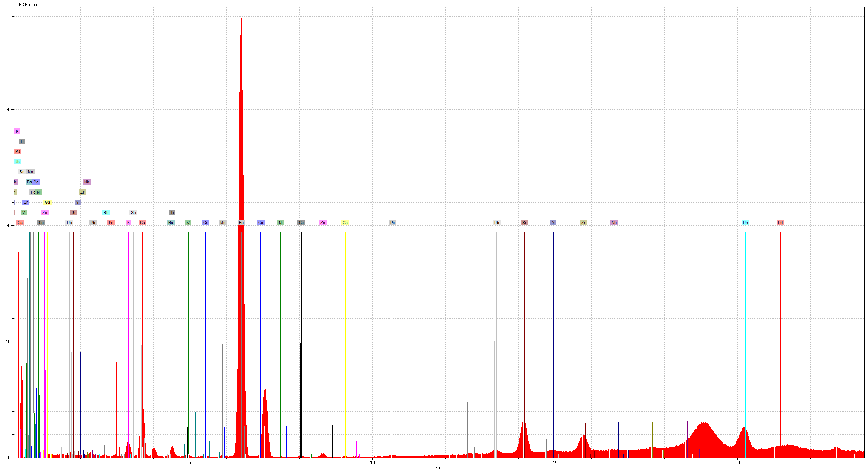Click the Zr label near 2 keV
Screen dimensions: 868x470
click(82, 192)
